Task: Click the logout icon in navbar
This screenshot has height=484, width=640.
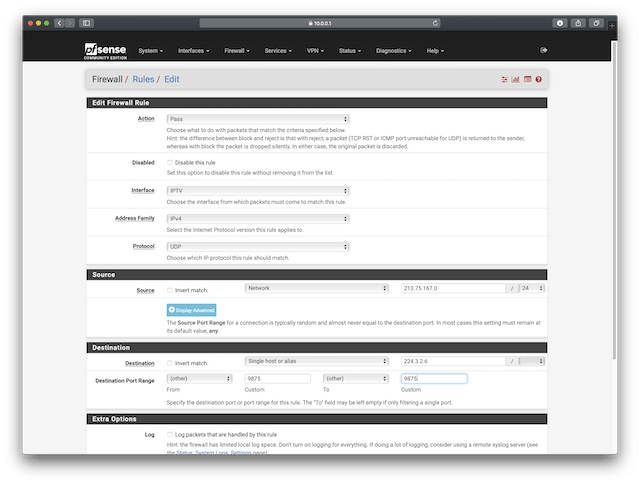Action: click(x=544, y=50)
